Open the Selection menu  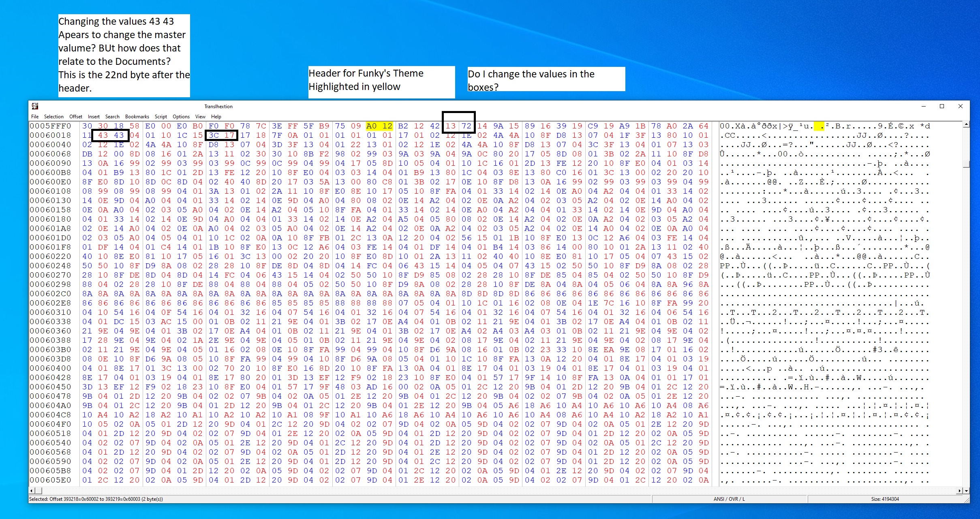[x=53, y=117]
